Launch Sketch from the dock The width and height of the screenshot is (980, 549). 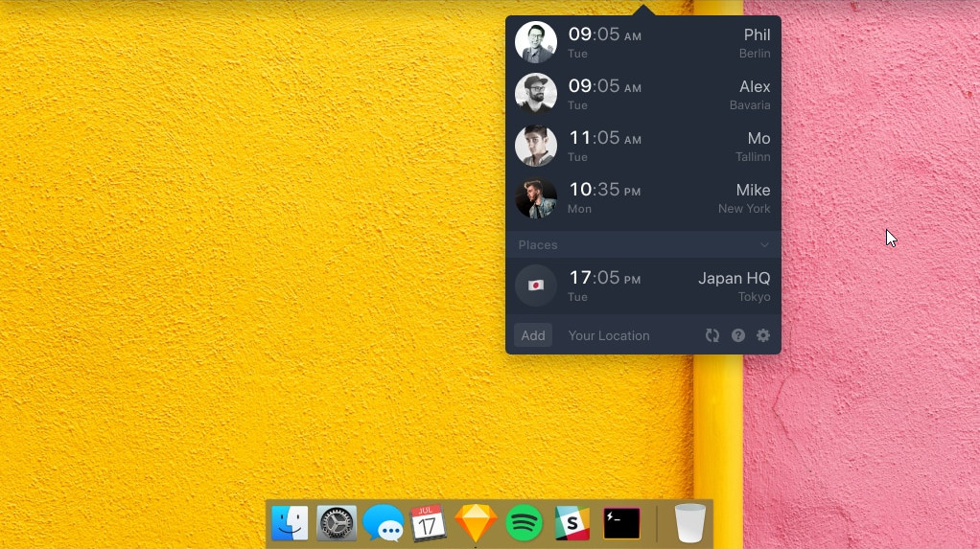coord(476,523)
